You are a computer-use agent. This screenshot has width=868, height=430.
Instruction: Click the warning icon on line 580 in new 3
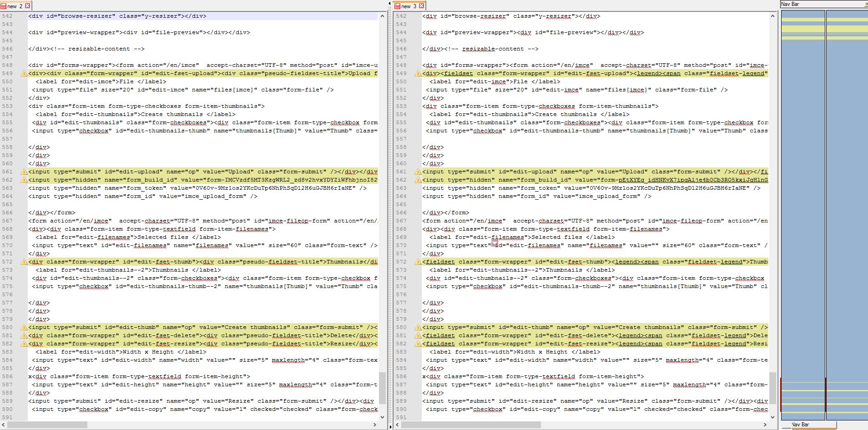(418, 327)
